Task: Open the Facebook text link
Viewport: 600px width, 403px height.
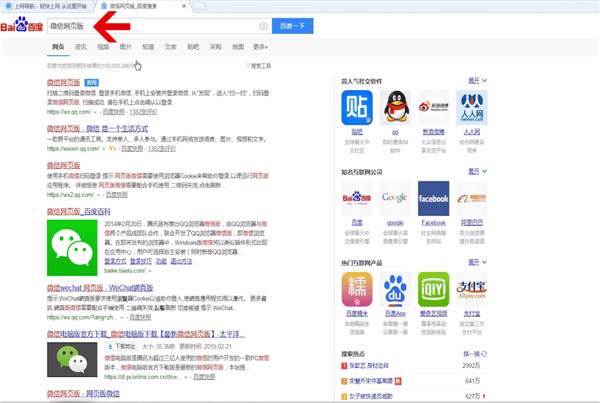Action: pos(434,223)
